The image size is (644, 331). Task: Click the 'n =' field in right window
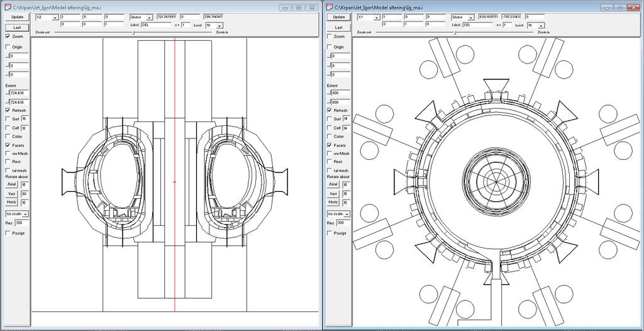point(508,25)
